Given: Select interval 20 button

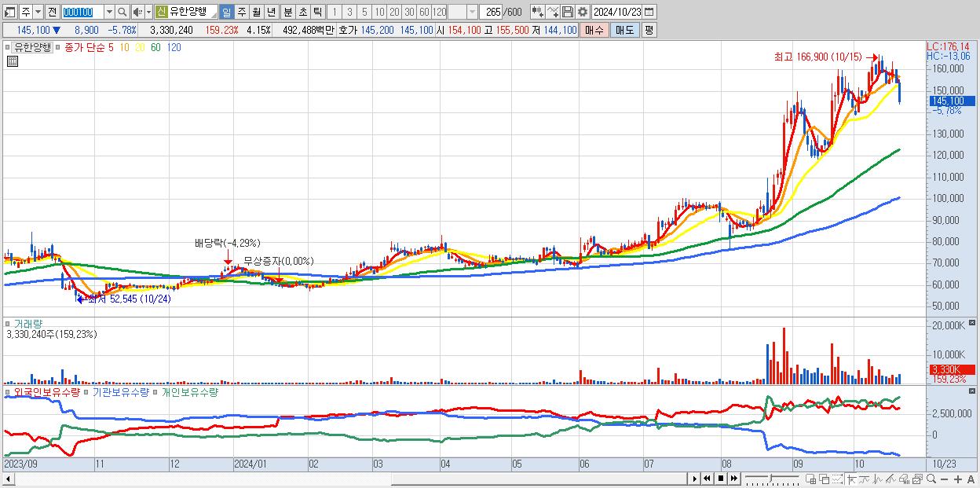Looking at the screenshot, I should coord(394,12).
